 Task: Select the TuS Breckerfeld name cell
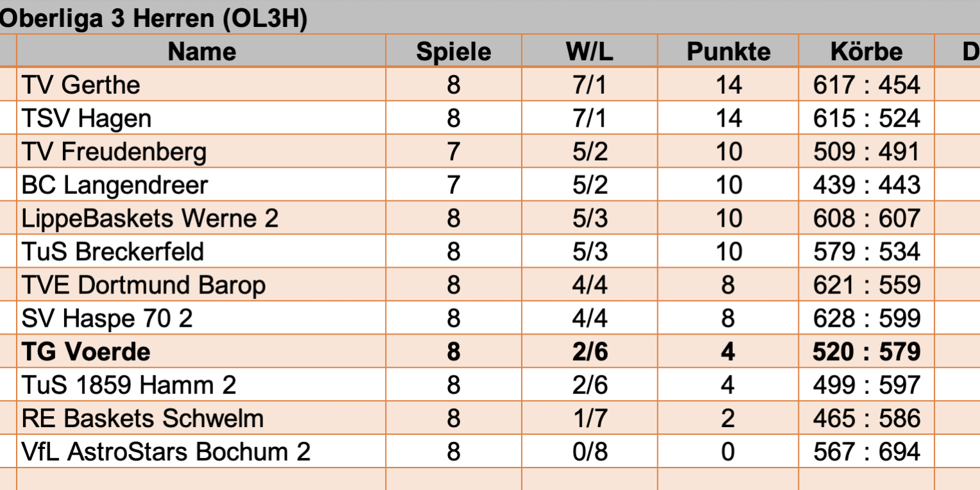pos(113,252)
